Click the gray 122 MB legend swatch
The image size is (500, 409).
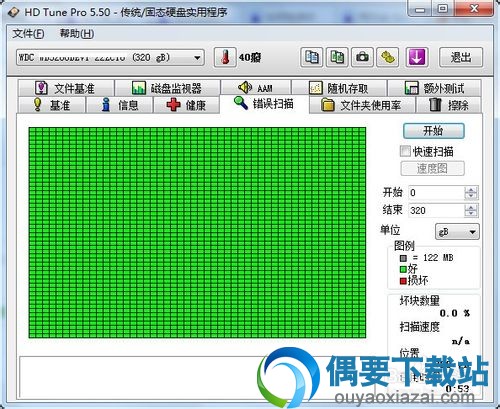[x=403, y=258]
